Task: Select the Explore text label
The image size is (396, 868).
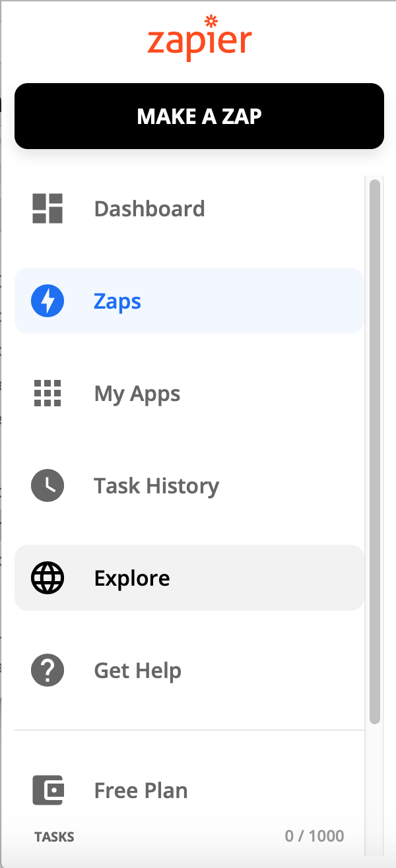Action: [132, 578]
